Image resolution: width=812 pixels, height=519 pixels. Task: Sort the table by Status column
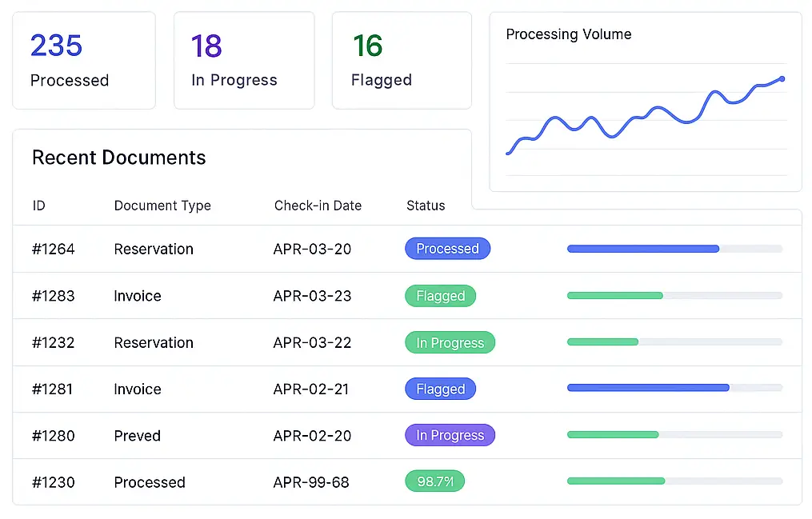click(x=425, y=206)
